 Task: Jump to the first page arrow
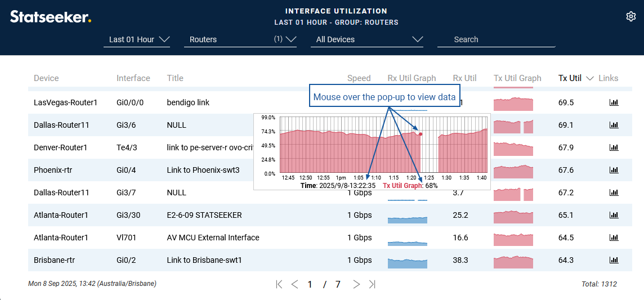click(x=279, y=284)
